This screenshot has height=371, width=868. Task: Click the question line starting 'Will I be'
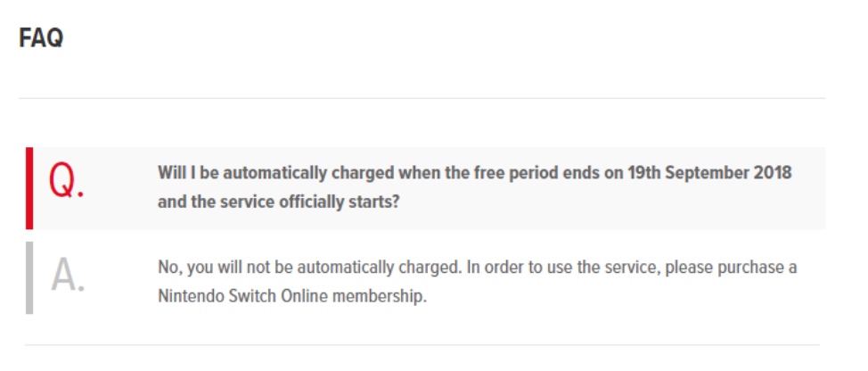click(x=474, y=173)
